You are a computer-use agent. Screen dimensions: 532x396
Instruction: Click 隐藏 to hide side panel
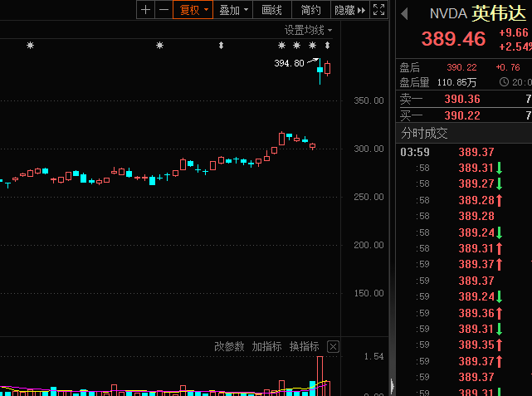pos(349,10)
